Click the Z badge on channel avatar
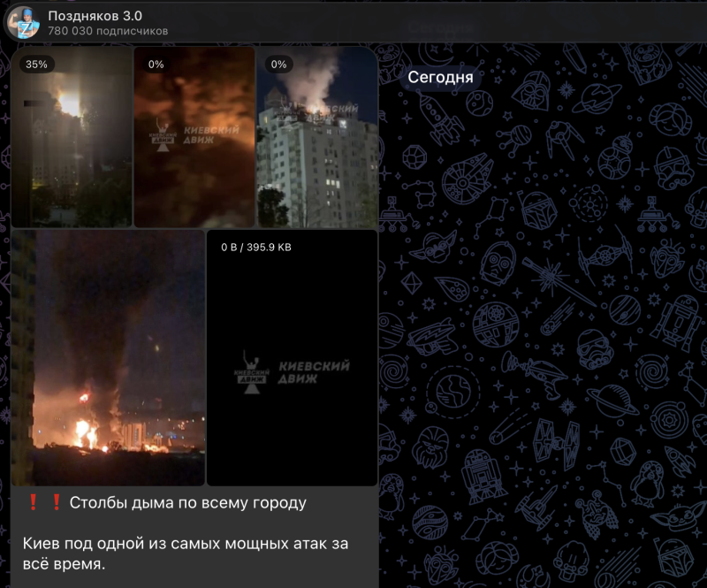Image resolution: width=707 pixels, height=588 pixels. 26,31
